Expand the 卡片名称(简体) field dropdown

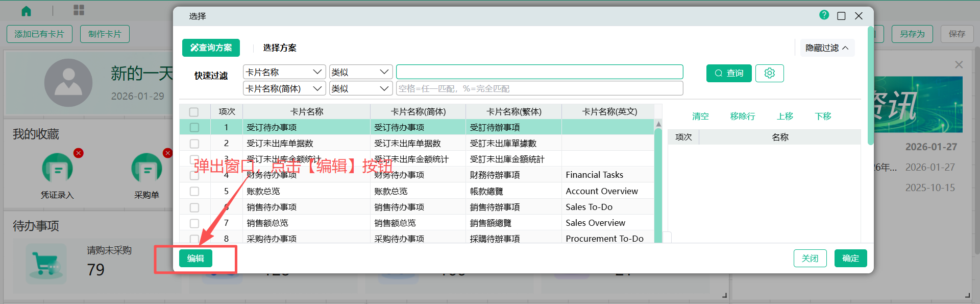(x=284, y=88)
